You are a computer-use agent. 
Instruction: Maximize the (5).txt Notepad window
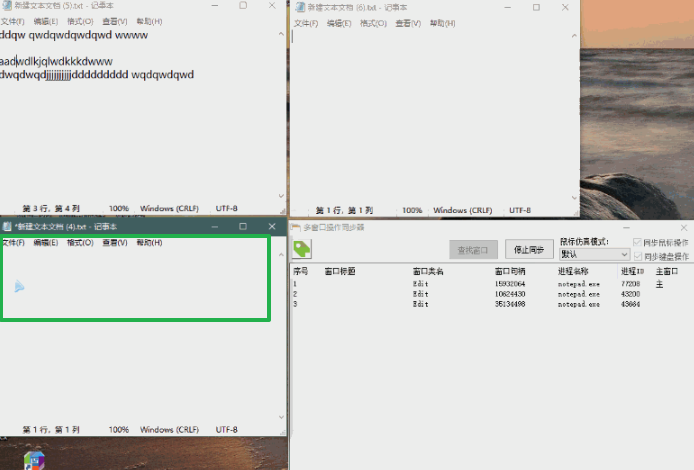[x=243, y=5]
